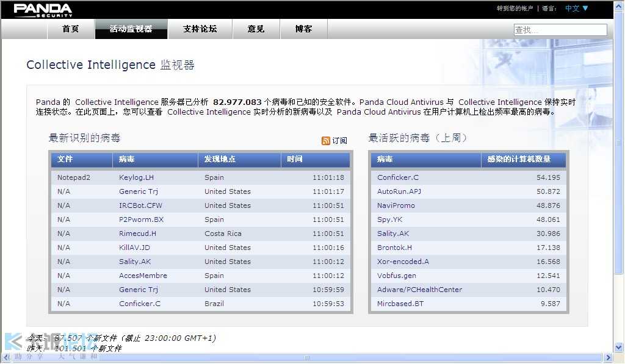Click the Rimecud.H virus entry
625x364 pixels.
coord(137,234)
